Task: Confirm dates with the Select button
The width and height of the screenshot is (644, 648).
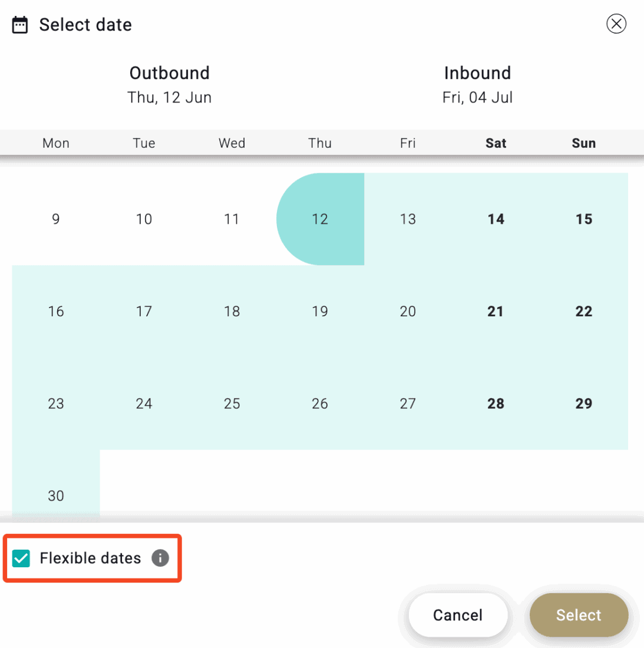Action: click(x=579, y=615)
